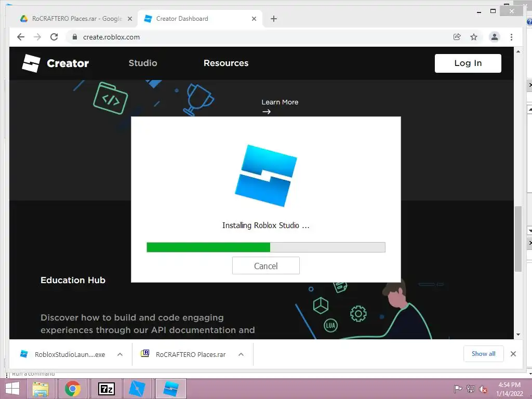
Task: Open the Roblox Studio taskbar icon
Action: [x=137, y=389]
